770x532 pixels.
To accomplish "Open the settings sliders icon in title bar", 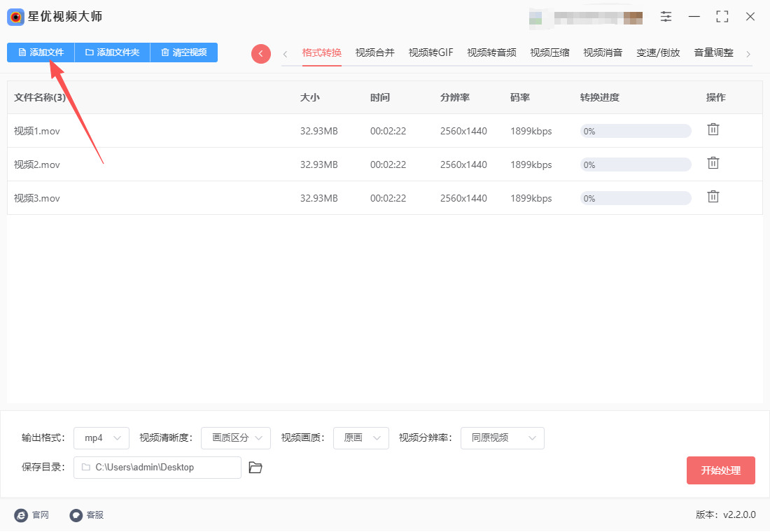I will point(666,17).
